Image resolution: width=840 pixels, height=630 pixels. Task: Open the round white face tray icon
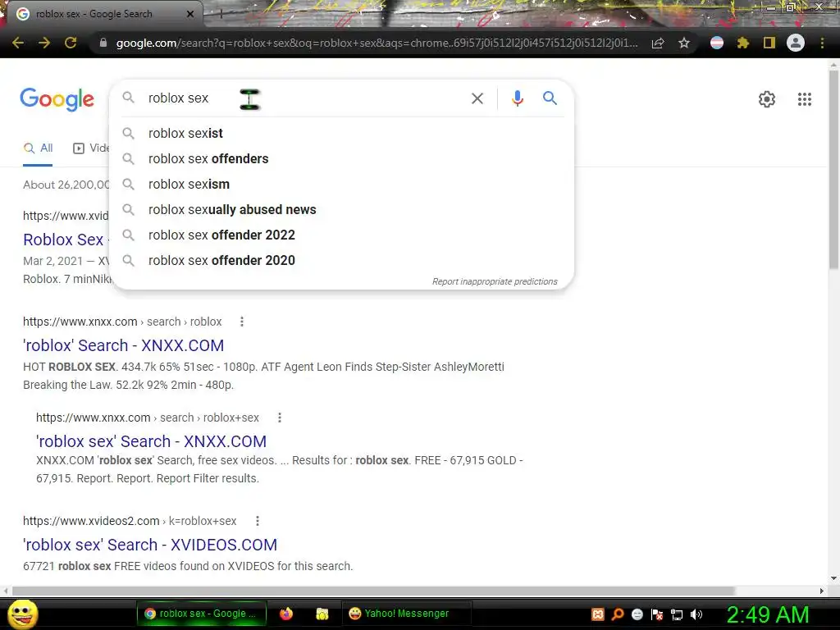tap(637, 614)
